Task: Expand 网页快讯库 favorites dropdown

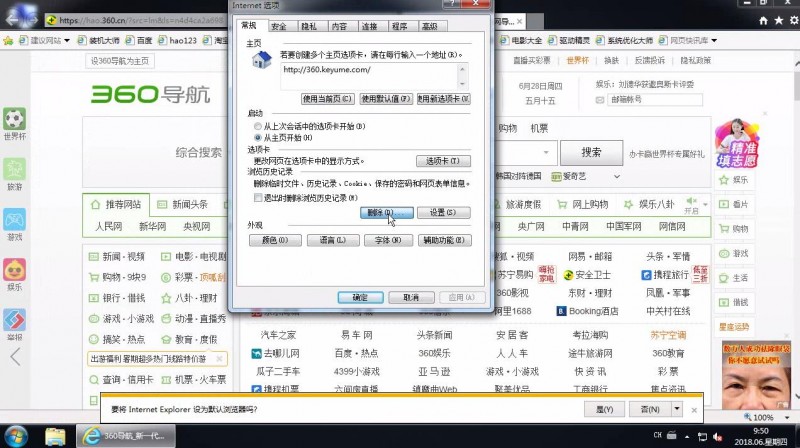Action: click(x=714, y=40)
